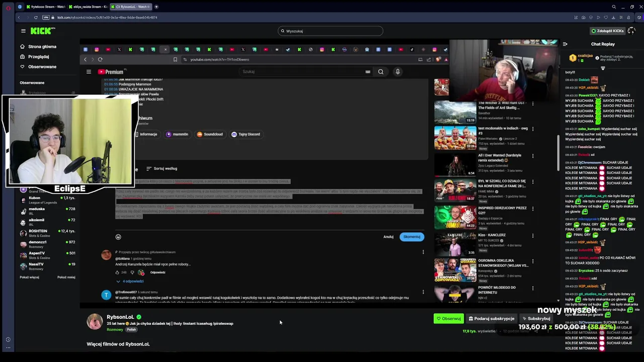644x362 pixels.
Task: Click the Polish language tag
Action: pos(131,329)
